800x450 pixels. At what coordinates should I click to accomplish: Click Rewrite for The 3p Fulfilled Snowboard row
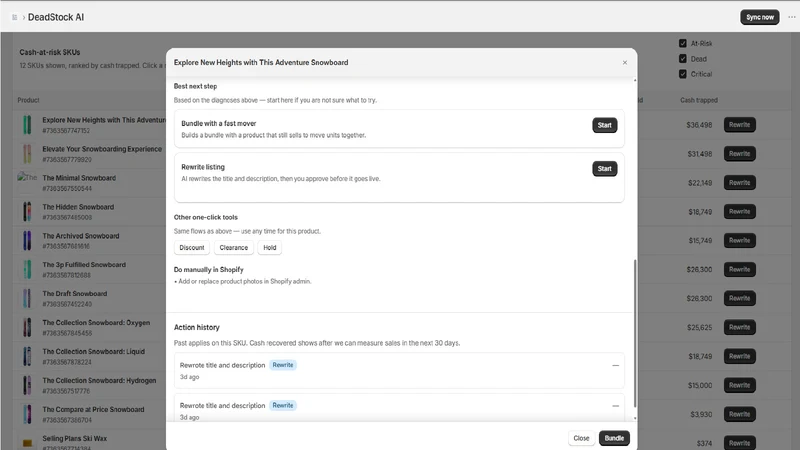pyautogui.click(x=739, y=269)
